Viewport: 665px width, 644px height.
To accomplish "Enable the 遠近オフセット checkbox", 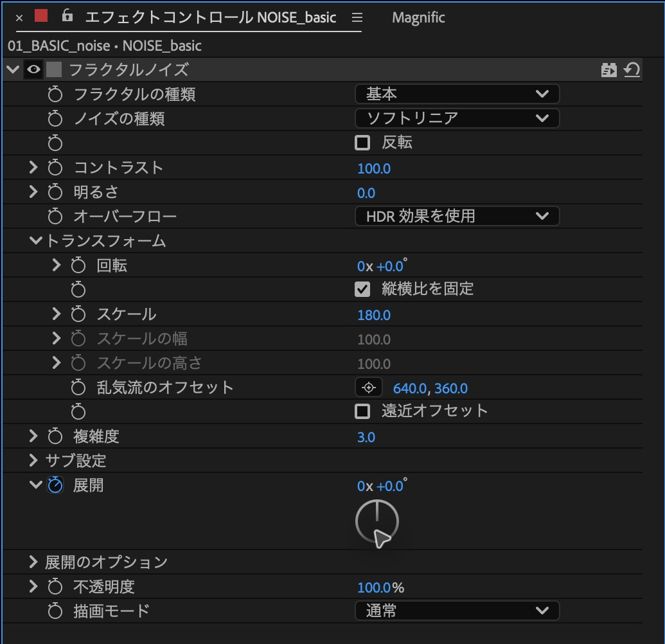I will point(362,411).
